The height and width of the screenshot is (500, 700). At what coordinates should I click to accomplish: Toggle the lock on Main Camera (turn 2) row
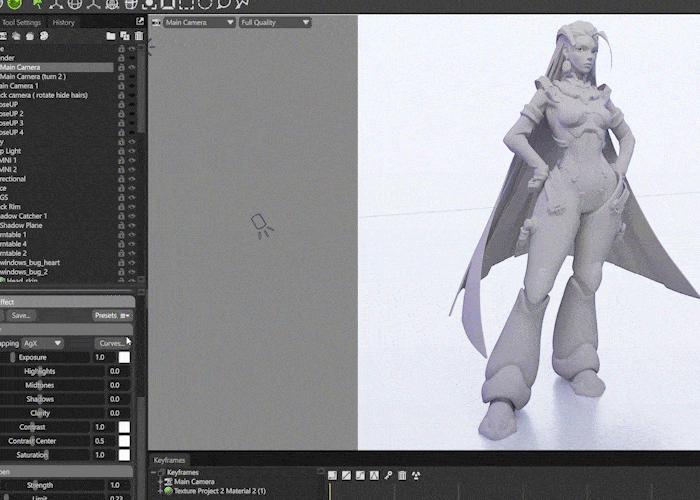pos(121,77)
